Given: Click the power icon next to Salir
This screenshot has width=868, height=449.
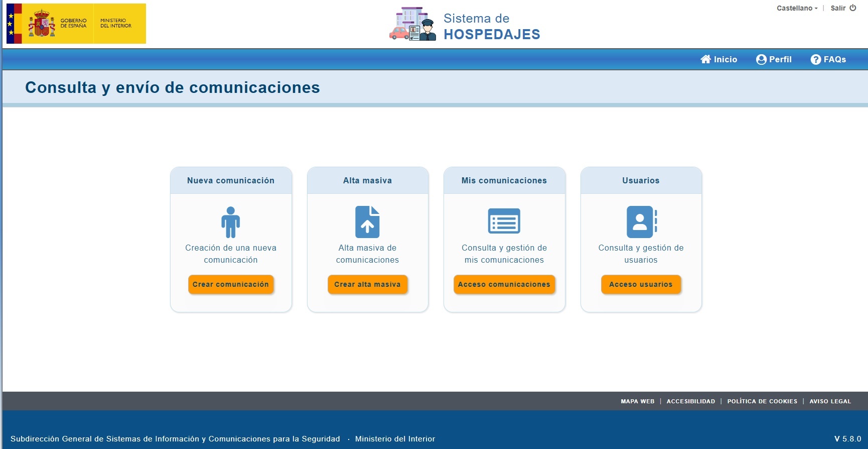Looking at the screenshot, I should click(x=853, y=8).
